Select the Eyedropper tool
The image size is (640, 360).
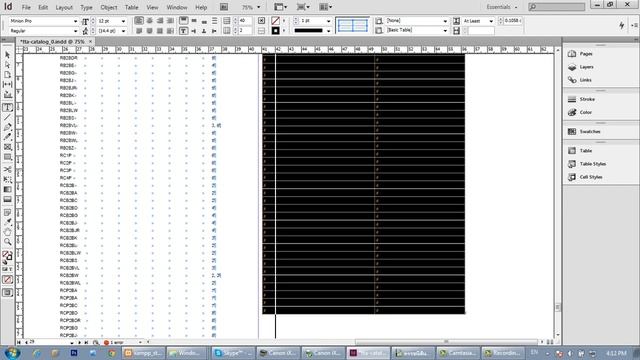pyautogui.click(x=7, y=222)
